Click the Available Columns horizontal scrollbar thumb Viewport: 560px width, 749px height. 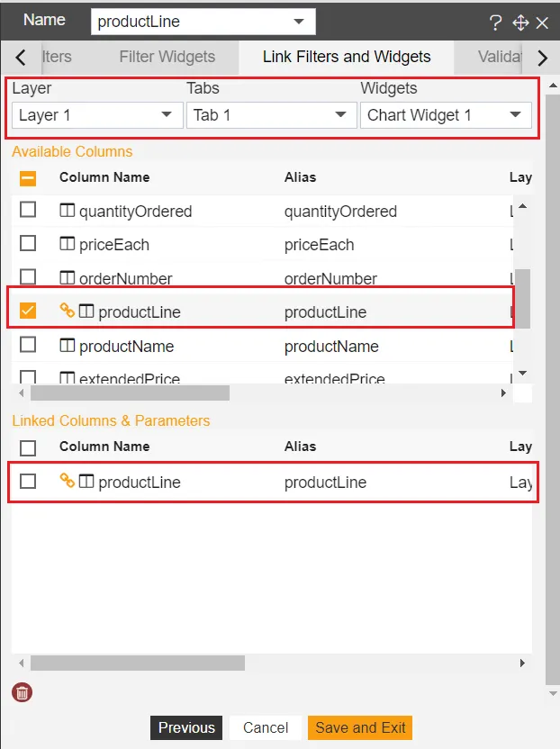point(130,393)
